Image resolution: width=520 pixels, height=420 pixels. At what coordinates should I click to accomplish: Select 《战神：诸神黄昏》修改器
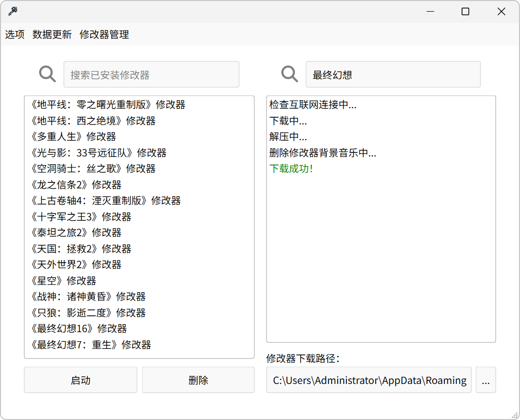click(x=139, y=297)
